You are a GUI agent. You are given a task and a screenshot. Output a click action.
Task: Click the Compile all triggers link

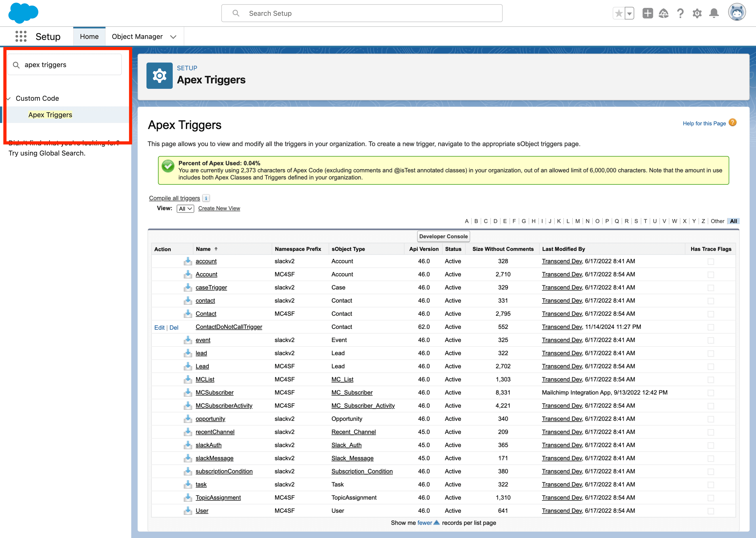[174, 198]
